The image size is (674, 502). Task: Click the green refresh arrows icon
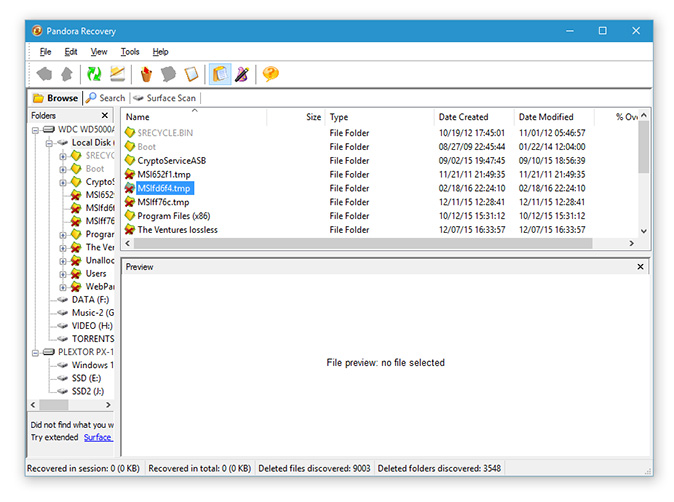point(94,74)
